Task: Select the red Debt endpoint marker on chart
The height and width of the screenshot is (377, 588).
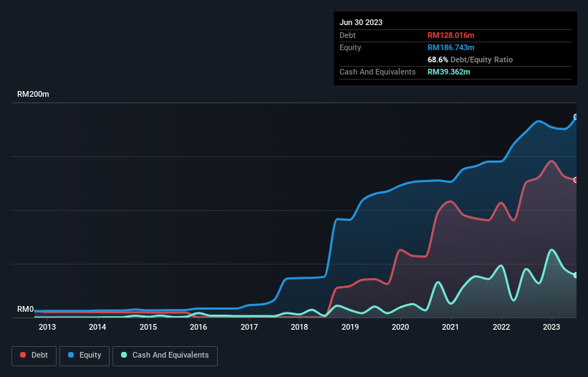Action: 576,180
